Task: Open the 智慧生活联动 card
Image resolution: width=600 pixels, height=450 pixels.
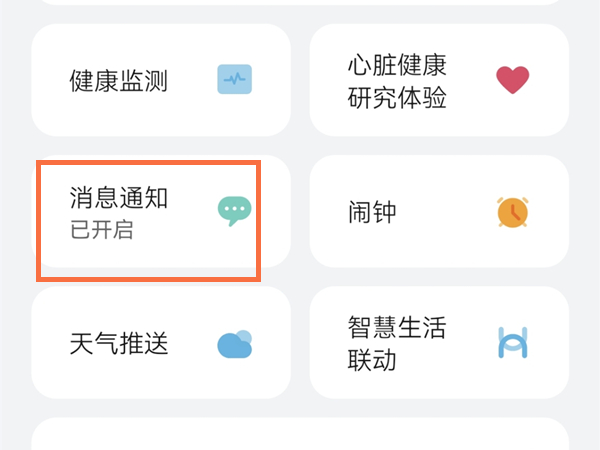Action: (439, 343)
